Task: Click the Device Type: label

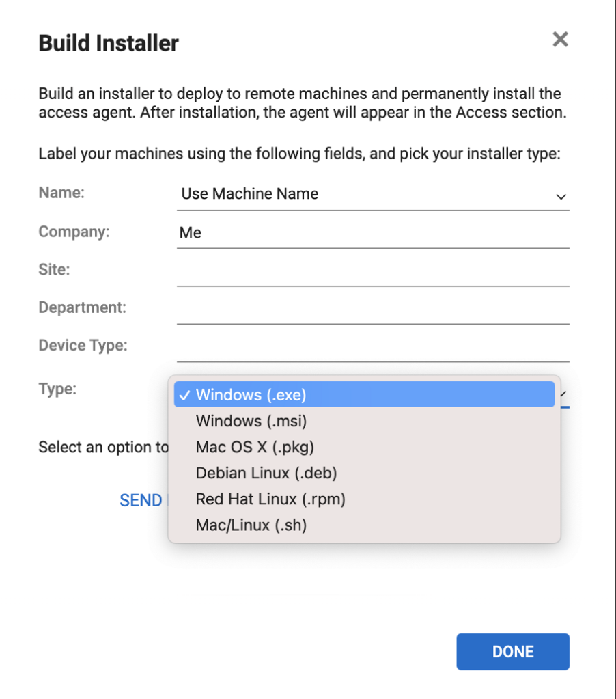Action: point(83,345)
